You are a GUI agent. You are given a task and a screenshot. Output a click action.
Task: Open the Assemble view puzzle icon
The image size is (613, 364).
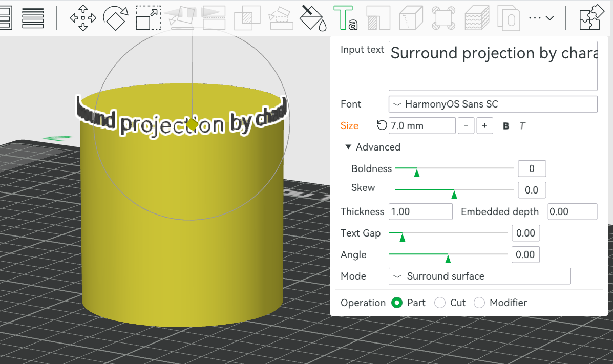591,17
